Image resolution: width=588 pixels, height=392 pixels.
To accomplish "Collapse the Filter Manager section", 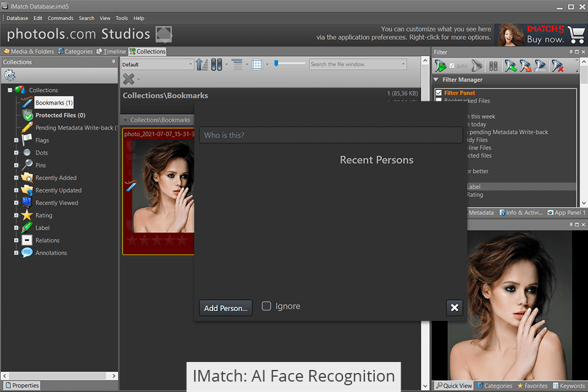I will (436, 80).
